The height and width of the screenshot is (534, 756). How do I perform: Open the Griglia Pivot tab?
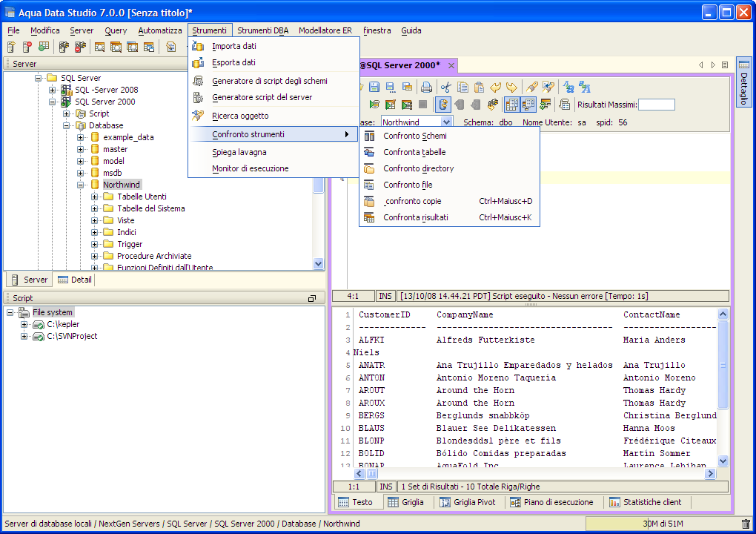468,502
